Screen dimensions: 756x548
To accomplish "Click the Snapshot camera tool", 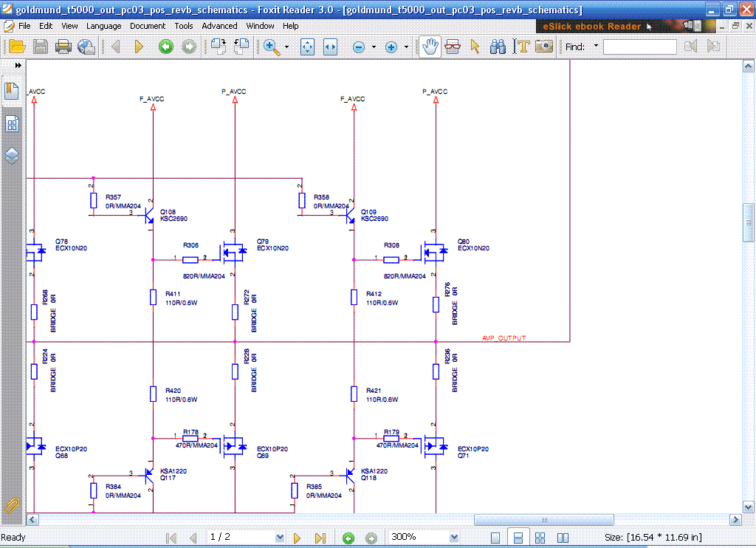I will (544, 47).
